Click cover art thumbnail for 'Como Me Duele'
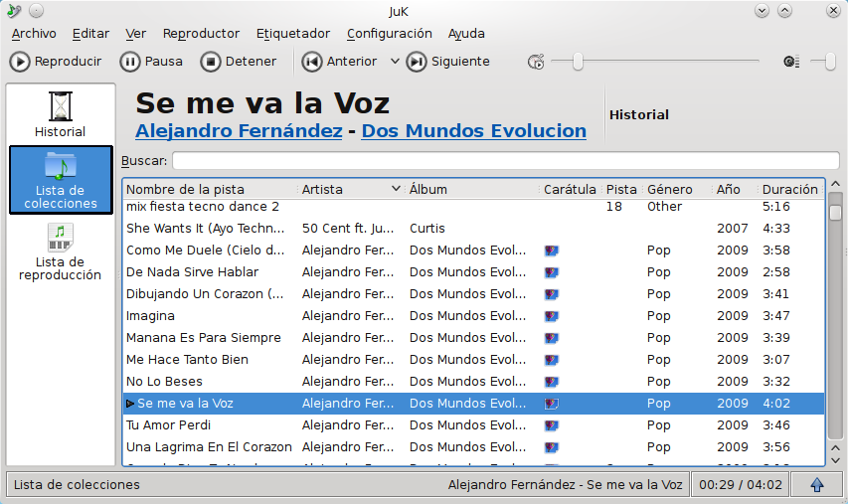 click(551, 251)
